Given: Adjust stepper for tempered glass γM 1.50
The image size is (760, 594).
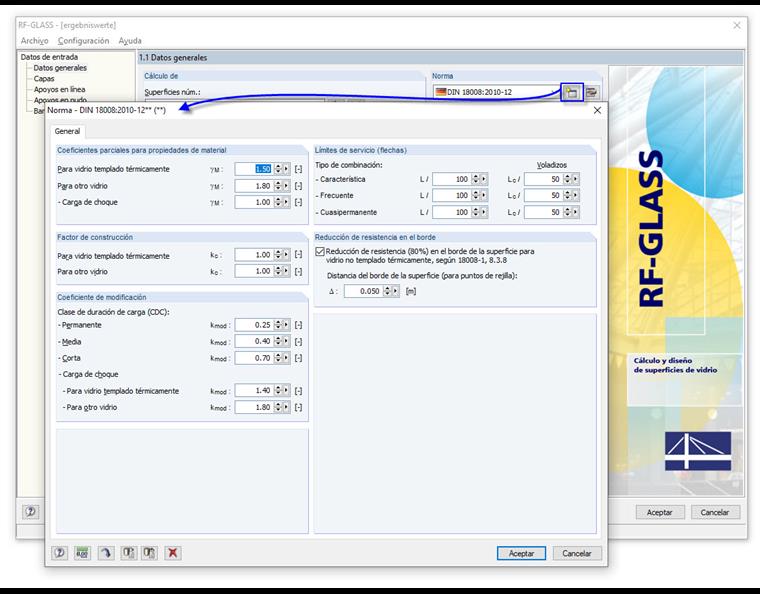Looking at the screenshot, I should (x=278, y=169).
